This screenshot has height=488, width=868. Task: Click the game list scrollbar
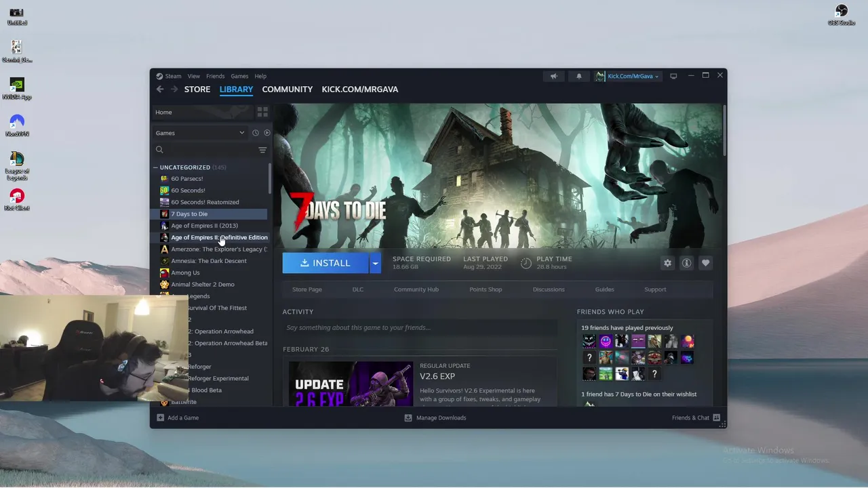(270, 178)
